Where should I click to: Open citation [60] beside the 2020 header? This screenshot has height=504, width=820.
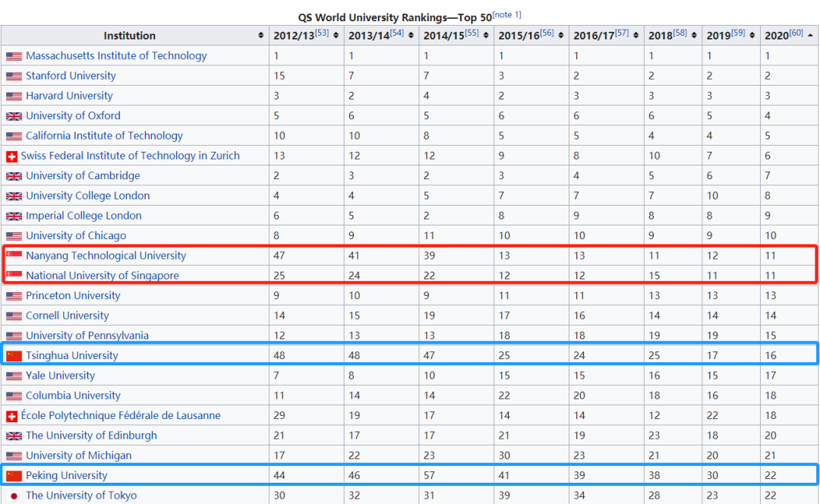click(796, 33)
